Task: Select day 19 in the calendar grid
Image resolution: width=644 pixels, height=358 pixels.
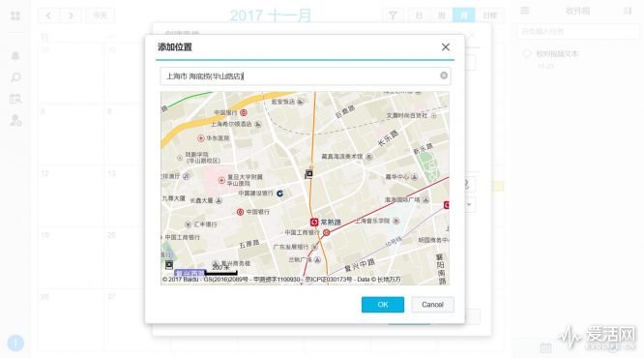Action: click(x=44, y=235)
